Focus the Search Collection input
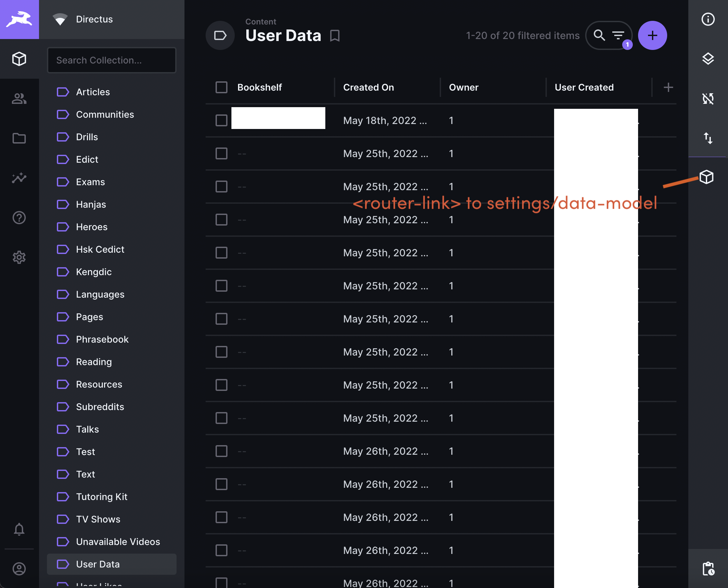This screenshot has width=728, height=588. tap(112, 60)
